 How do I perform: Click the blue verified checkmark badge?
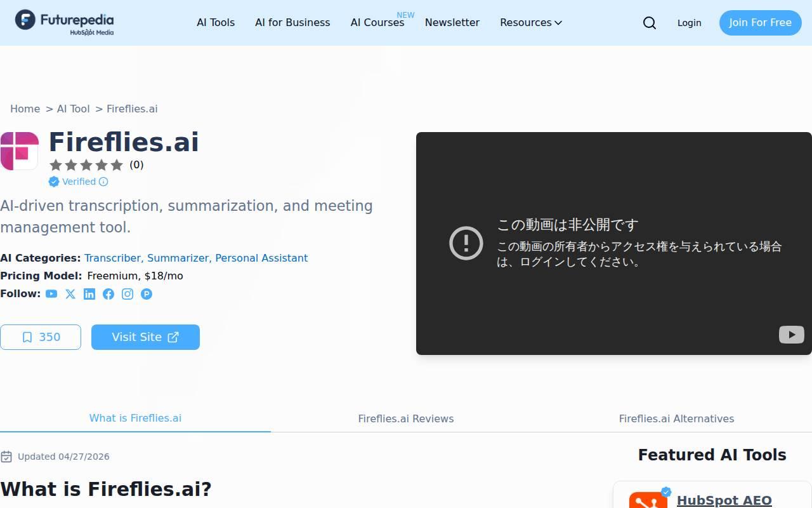coord(54,182)
